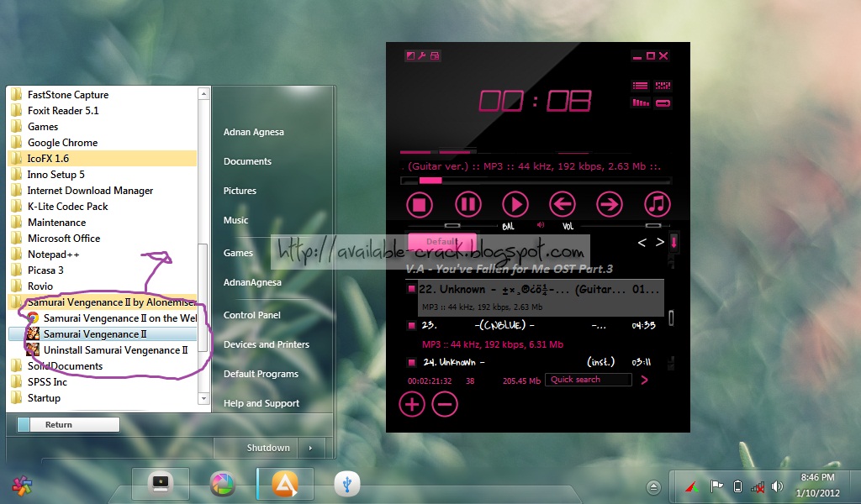861x504 pixels.
Task: Toggle checkbox for track 24 Unknown
Action: pos(410,362)
